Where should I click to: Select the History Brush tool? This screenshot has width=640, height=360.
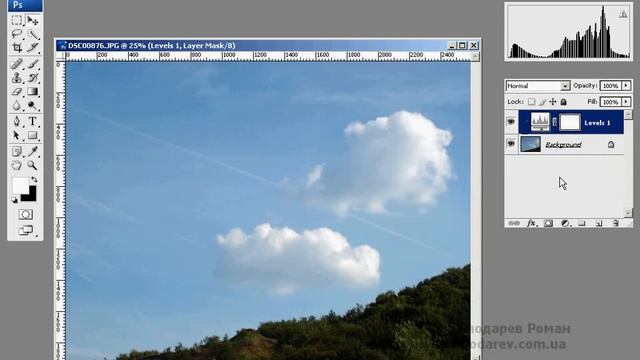click(33, 78)
